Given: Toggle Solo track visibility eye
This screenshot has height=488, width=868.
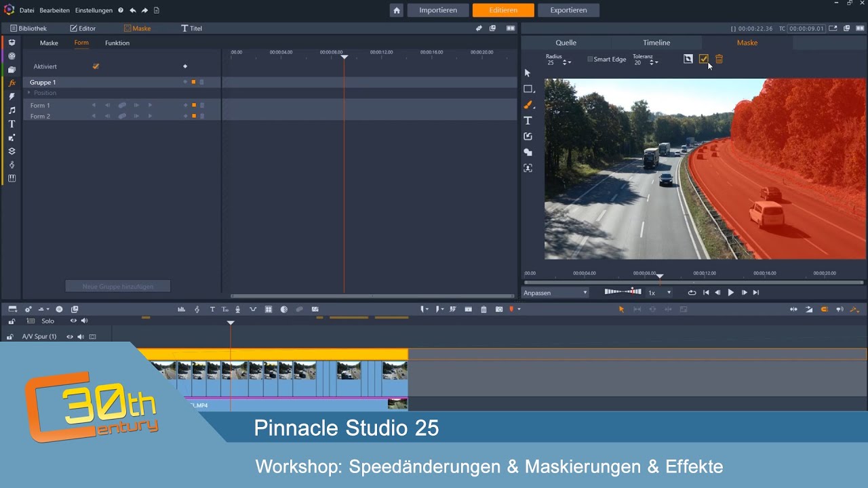Looking at the screenshot, I should [73, 321].
